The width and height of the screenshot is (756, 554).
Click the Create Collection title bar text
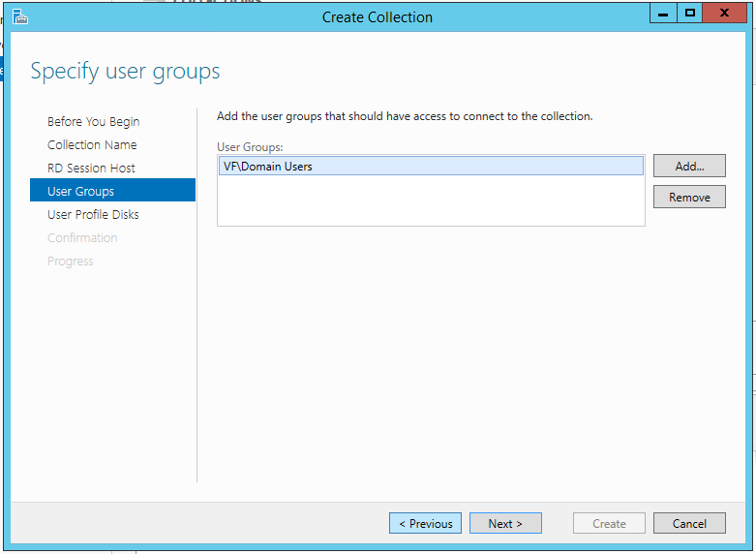coord(378,17)
